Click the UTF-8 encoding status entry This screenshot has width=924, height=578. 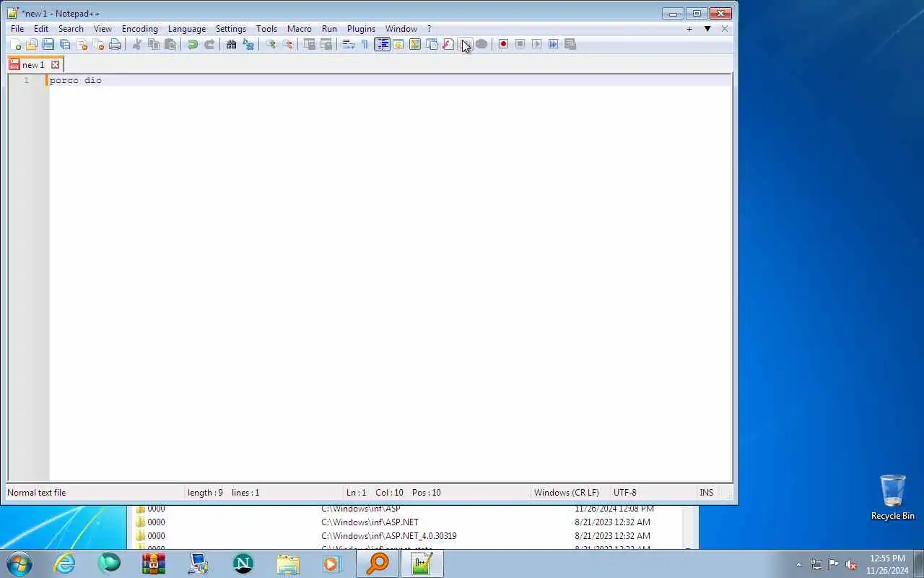coord(625,493)
